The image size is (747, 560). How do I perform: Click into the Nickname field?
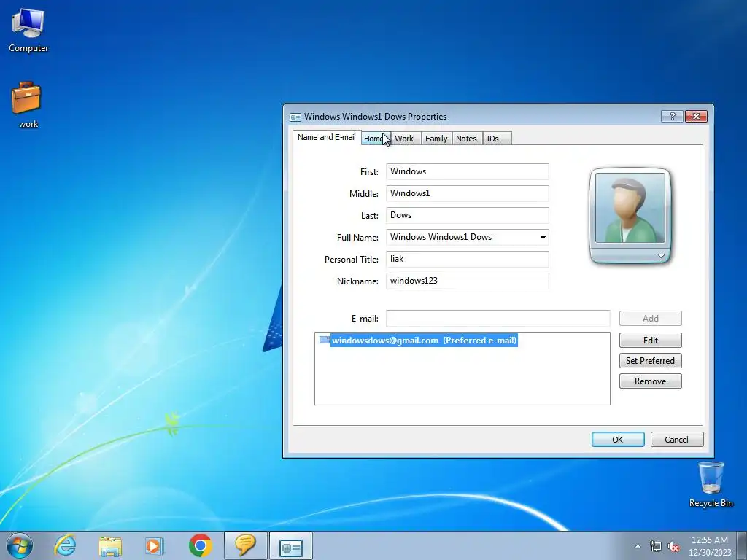pyautogui.click(x=467, y=281)
